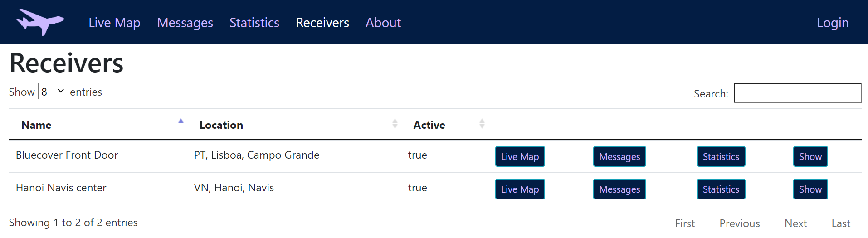Open Live Map for Bluecover Front Door
The image size is (868, 238).
pyautogui.click(x=520, y=156)
